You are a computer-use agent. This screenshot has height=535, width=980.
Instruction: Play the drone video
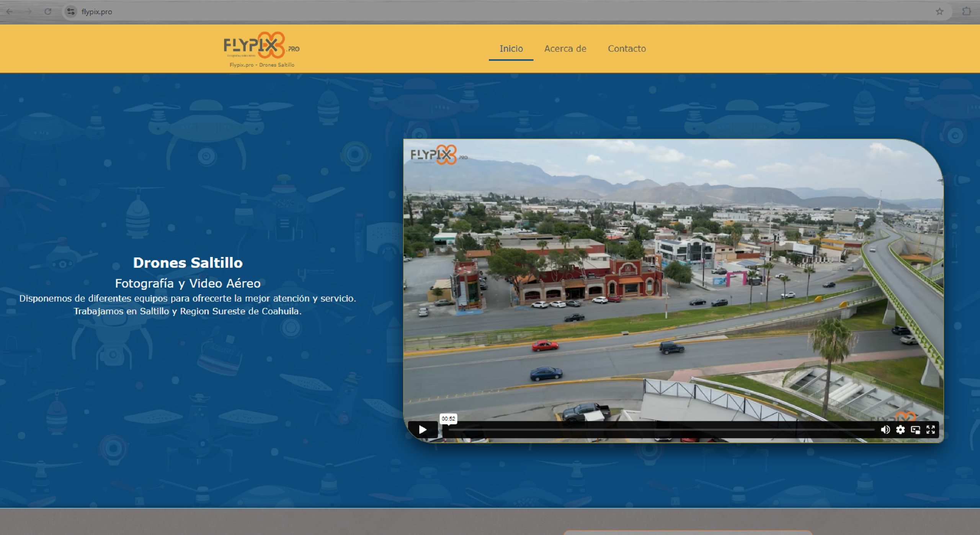tap(423, 429)
